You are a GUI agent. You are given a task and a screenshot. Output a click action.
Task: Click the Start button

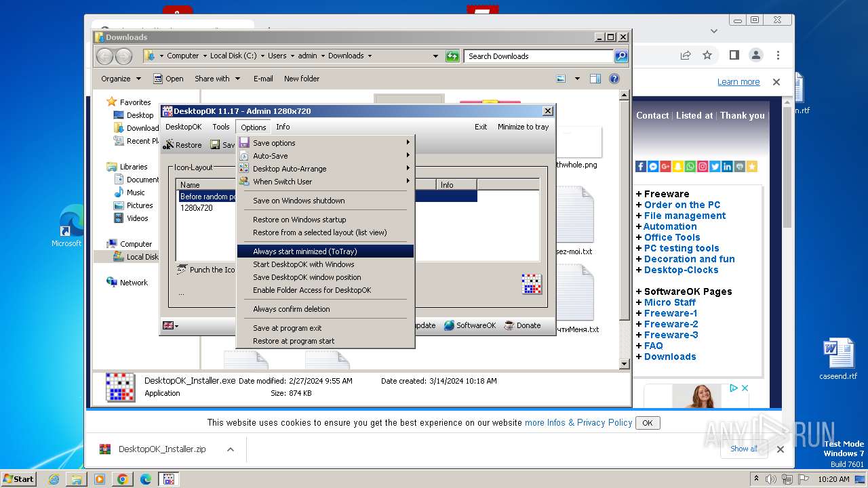tap(18, 479)
